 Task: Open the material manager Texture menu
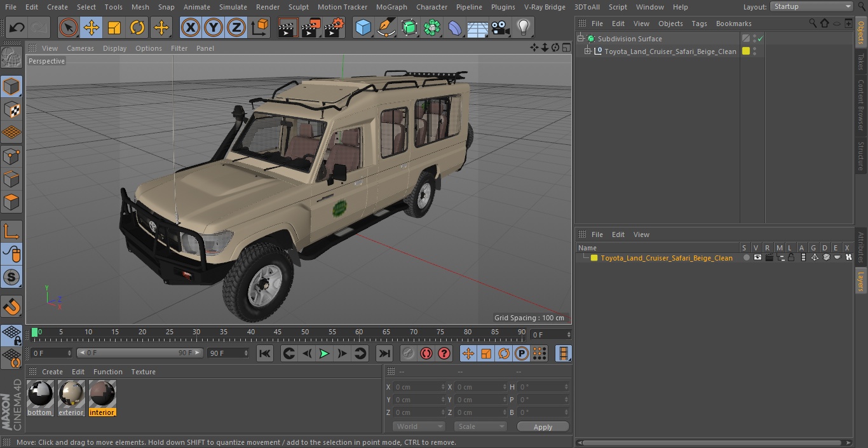[x=144, y=372]
